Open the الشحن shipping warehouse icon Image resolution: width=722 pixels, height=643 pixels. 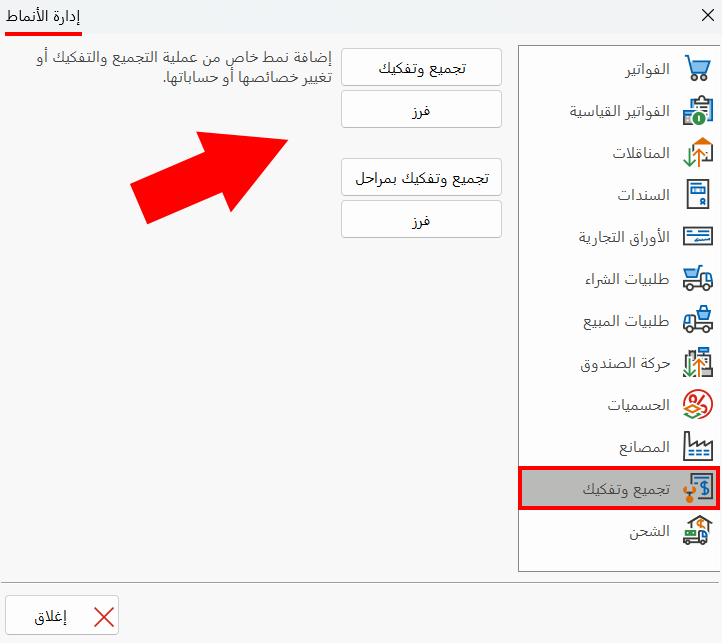(x=698, y=531)
